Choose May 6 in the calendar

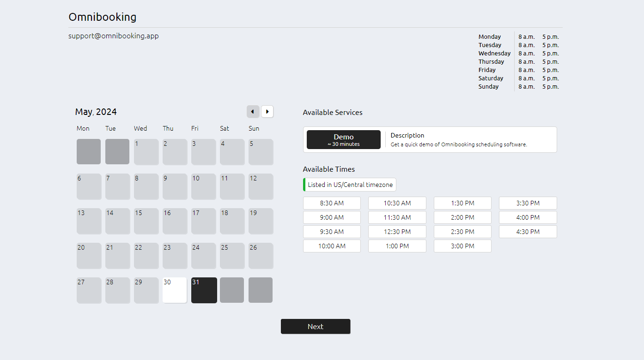coord(89,186)
